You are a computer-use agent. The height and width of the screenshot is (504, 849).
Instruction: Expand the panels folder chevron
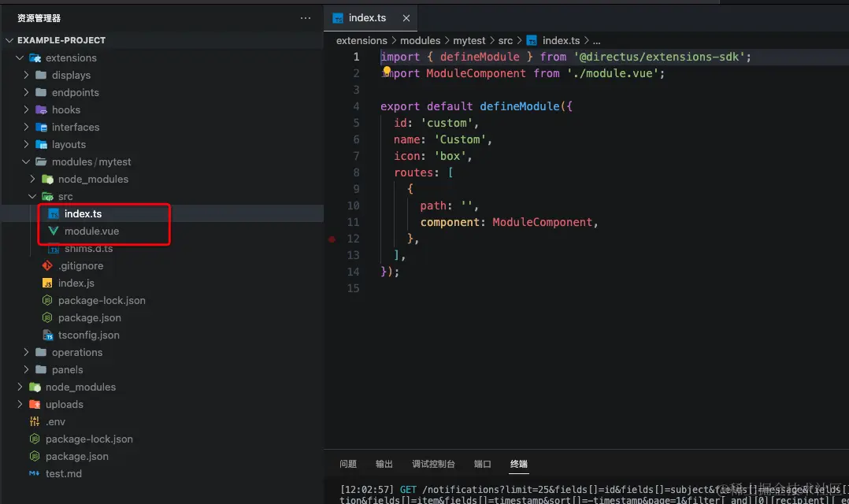[26, 370]
